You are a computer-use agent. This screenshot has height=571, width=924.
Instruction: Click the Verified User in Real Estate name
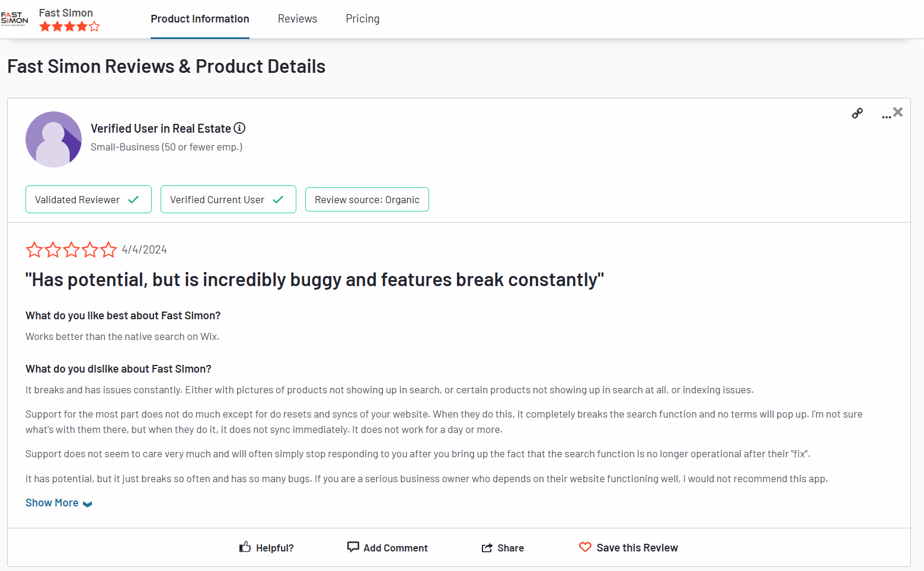[x=161, y=129]
